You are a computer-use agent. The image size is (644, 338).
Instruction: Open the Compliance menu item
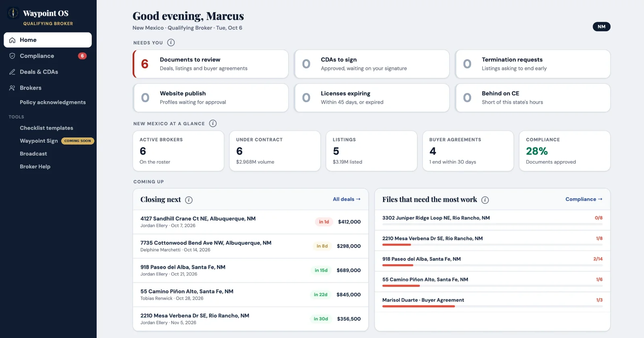click(48, 56)
